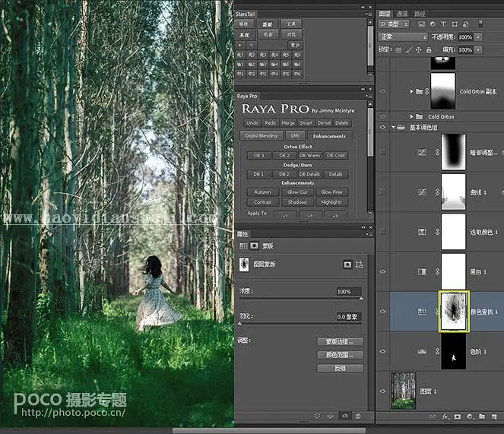This screenshot has width=504, height=434.
Task: Add layer mask from Layers panel bottom
Action: (458, 417)
